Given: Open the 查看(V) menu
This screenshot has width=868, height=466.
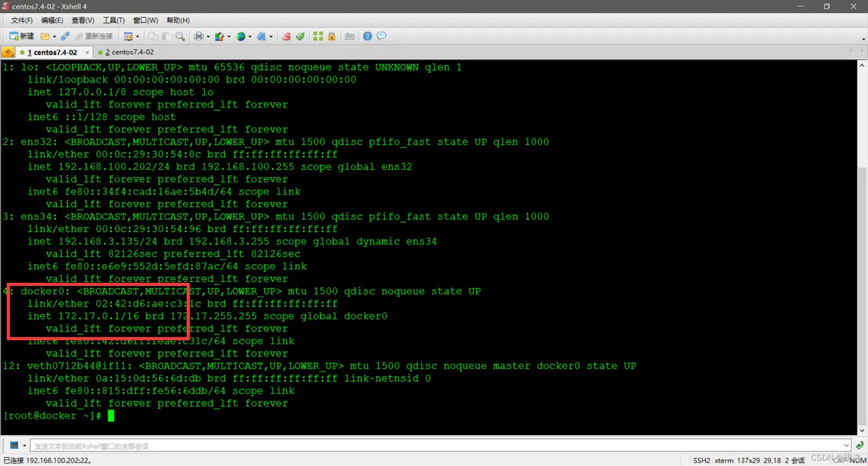Looking at the screenshot, I should tap(83, 20).
